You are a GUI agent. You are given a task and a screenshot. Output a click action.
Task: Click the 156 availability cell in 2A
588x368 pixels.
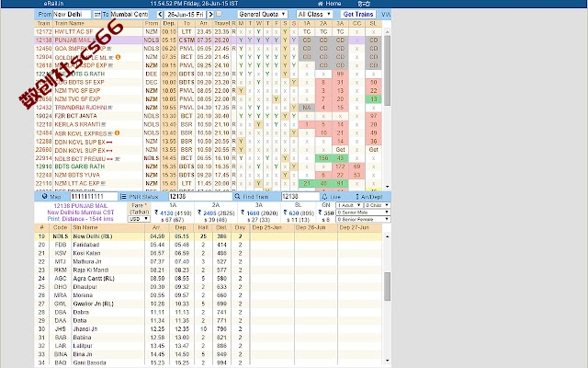pyautogui.click(x=323, y=158)
